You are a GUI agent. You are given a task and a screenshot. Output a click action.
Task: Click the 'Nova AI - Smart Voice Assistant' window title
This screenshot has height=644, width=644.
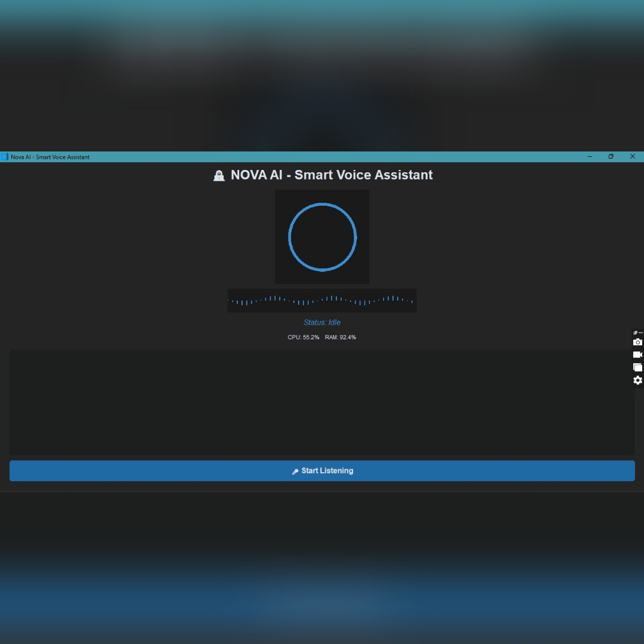pyautogui.click(x=50, y=157)
